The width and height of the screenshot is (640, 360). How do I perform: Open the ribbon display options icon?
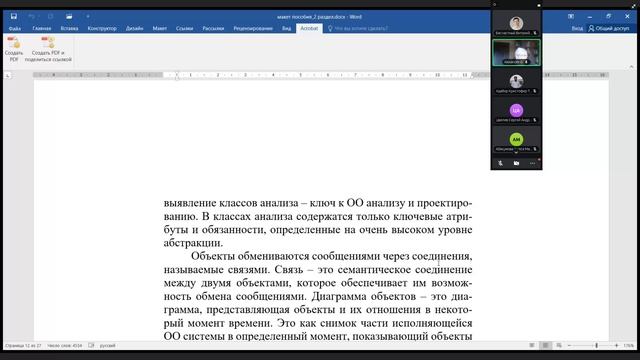(571, 16)
